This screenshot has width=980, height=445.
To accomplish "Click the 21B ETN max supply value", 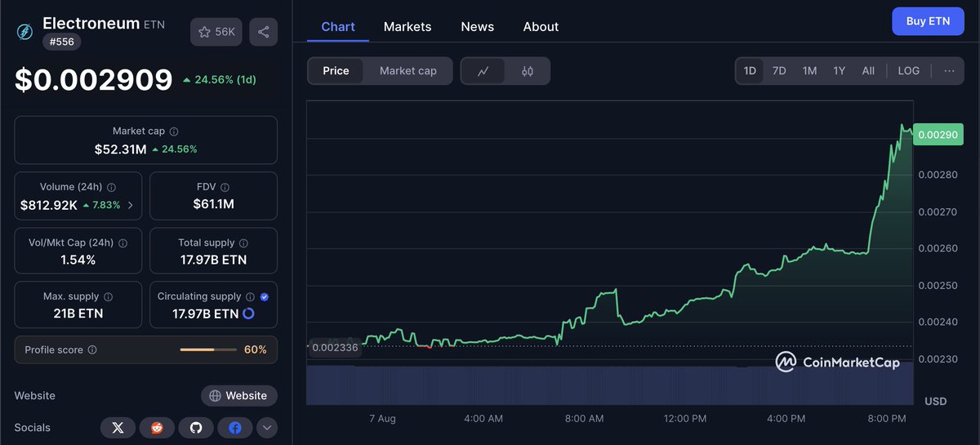I will (x=78, y=314).
